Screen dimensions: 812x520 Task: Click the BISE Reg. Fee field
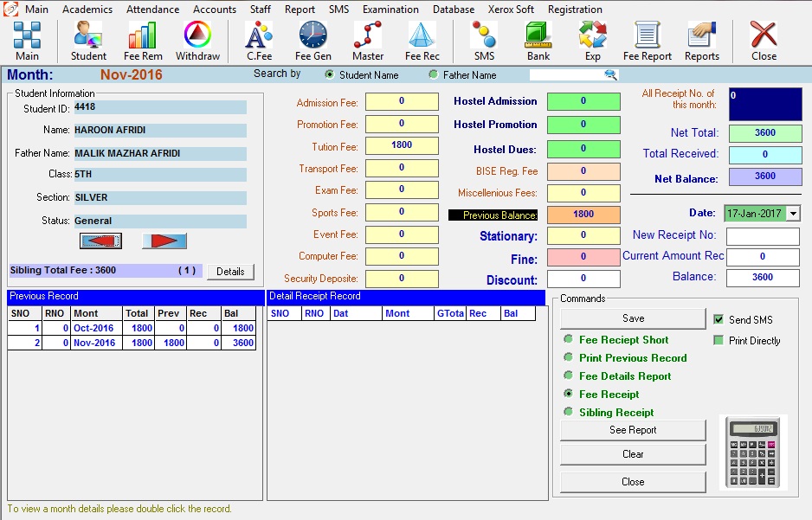click(x=583, y=171)
